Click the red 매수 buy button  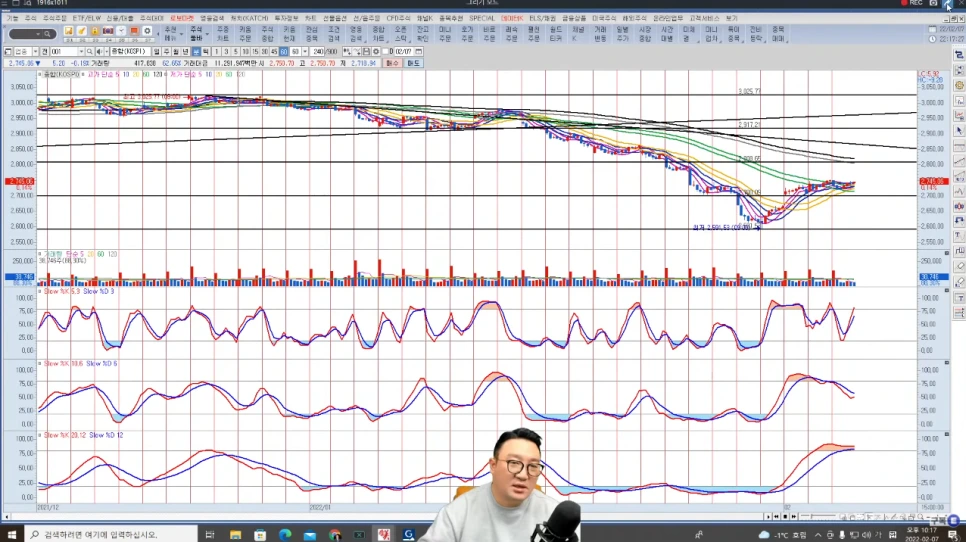click(x=392, y=63)
